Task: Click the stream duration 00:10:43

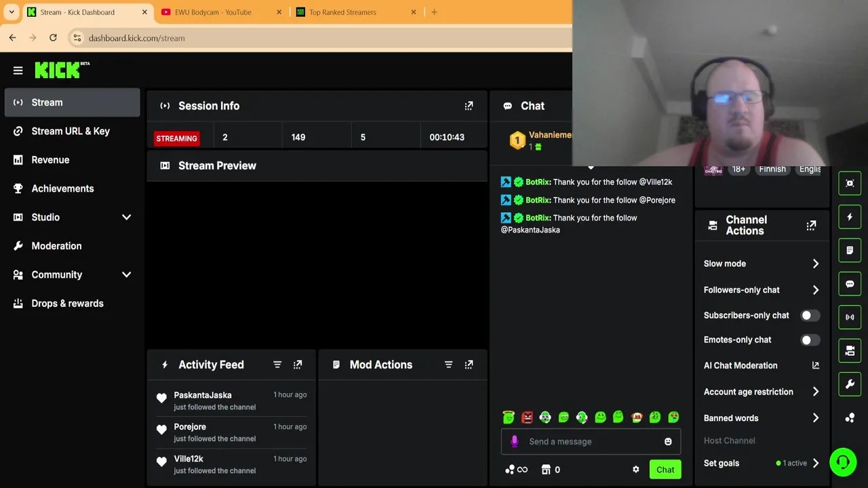Action: 447,138
